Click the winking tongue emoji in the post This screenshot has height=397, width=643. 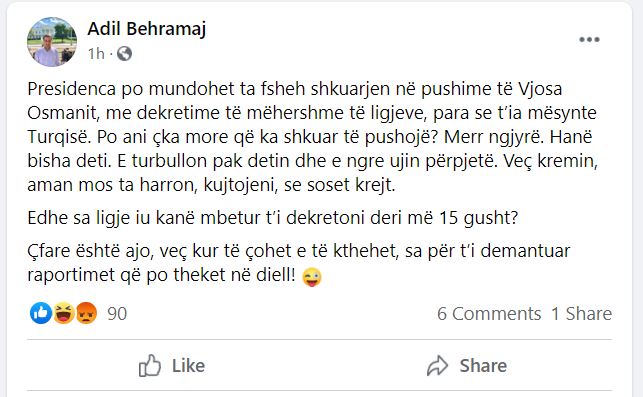pos(312,277)
